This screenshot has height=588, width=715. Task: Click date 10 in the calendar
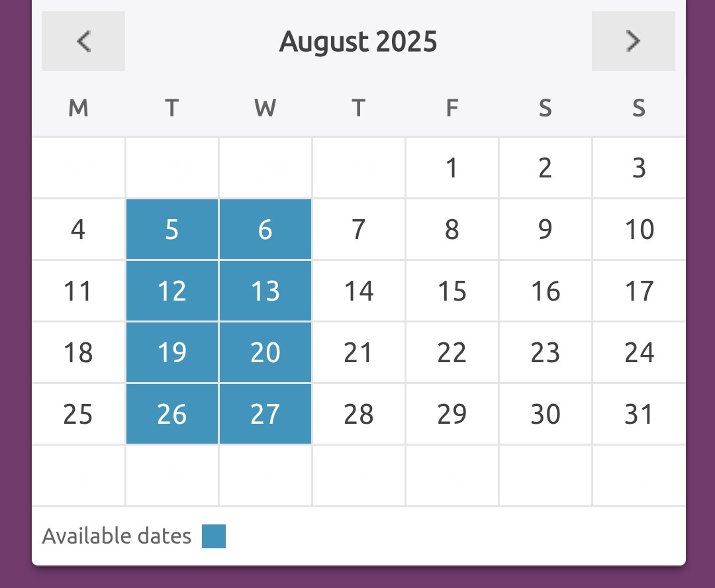(x=639, y=229)
